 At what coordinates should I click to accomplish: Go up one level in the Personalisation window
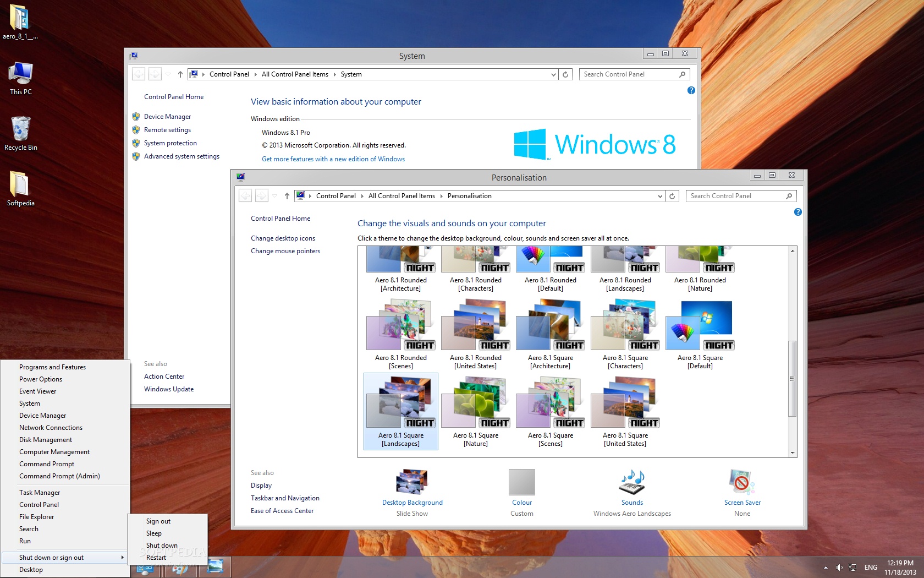[287, 196]
